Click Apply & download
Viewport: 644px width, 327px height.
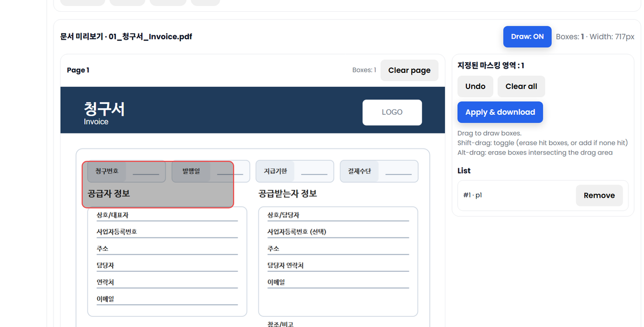[500, 112]
